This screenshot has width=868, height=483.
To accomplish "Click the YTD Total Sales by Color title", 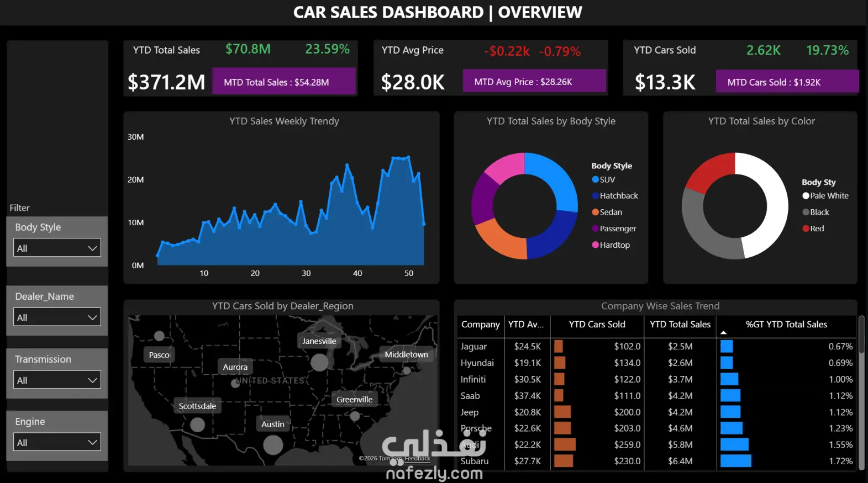I will tap(761, 121).
